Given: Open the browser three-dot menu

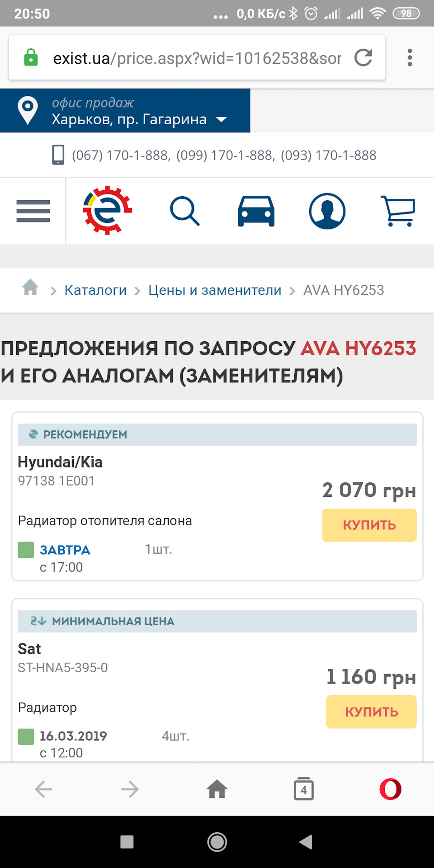Looking at the screenshot, I should pyautogui.click(x=410, y=58).
